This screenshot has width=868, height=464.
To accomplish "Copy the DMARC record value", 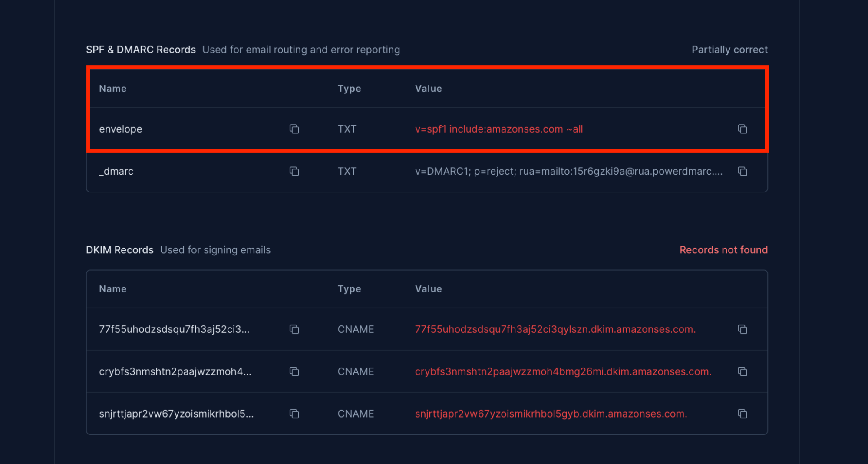I will 742,171.
